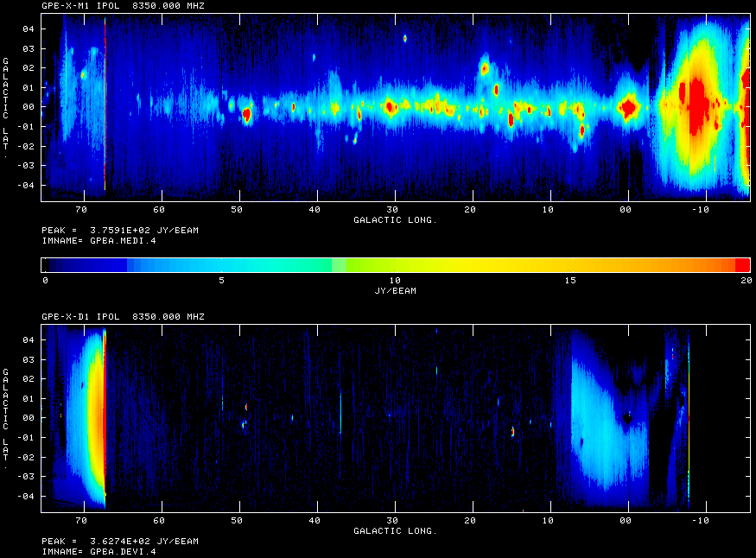
Task: Click latitude tick -02 on the GPB-X-D1 plot
Action: click(26, 457)
